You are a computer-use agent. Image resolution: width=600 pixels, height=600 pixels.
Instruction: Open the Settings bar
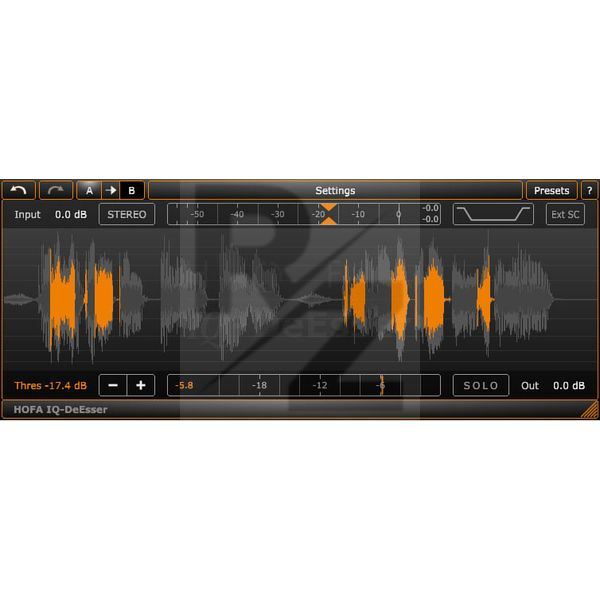[335, 190]
